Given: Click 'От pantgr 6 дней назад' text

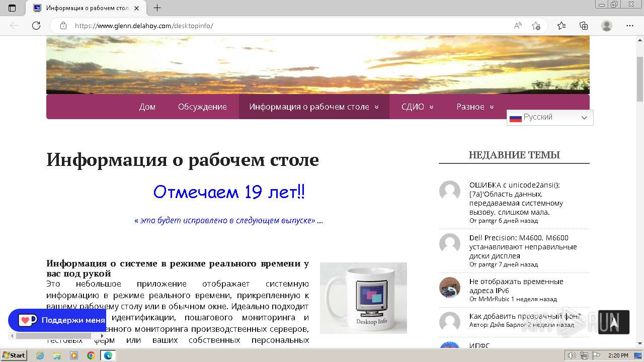Looking at the screenshot, I should click(504, 221).
